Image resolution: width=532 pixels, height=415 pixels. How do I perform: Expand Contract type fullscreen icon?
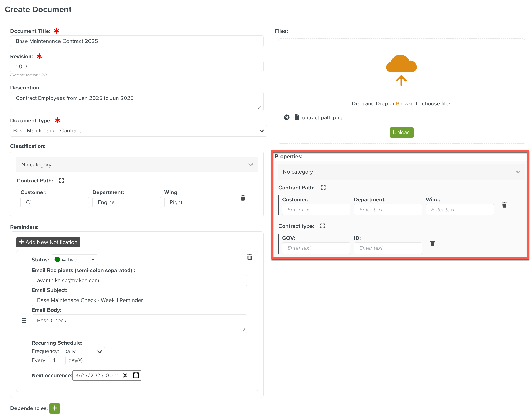tap(323, 226)
